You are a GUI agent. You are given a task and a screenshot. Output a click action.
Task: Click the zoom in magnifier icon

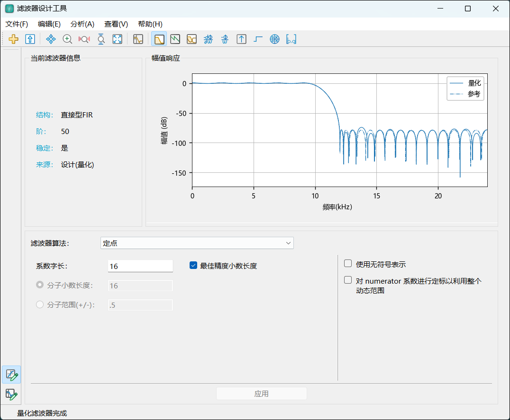[x=67, y=39]
